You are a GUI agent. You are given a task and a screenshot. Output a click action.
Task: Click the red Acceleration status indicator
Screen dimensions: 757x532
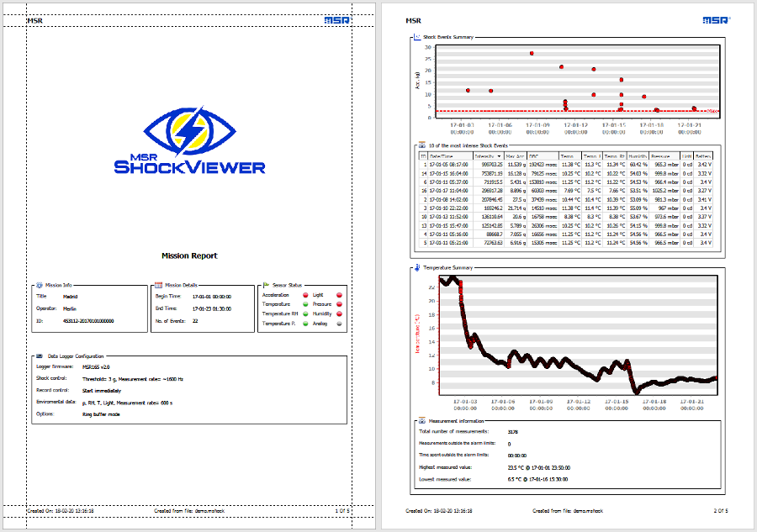(305, 295)
